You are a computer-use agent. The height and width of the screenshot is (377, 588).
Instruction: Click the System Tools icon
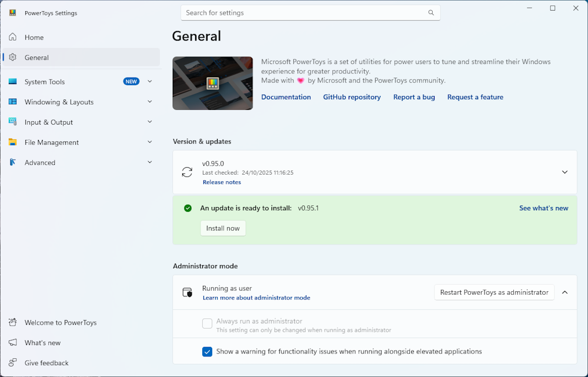click(x=12, y=82)
